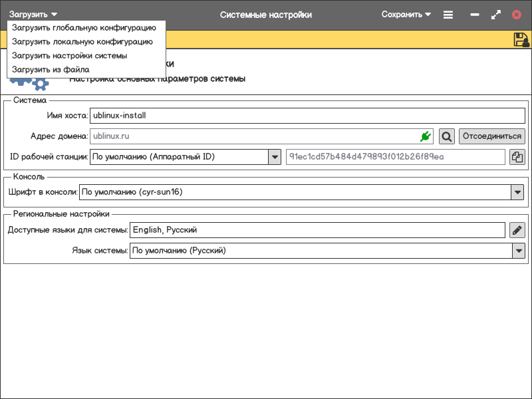
Task: Open the hamburger menu in title bar
Action: [448, 14]
